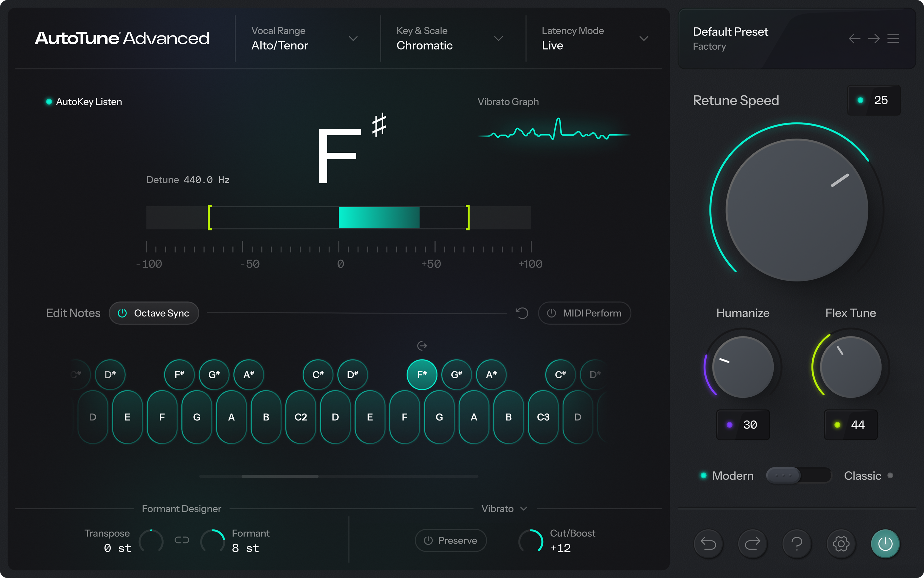924x578 pixels.
Task: Click the Transpose knob
Action: 151,540
